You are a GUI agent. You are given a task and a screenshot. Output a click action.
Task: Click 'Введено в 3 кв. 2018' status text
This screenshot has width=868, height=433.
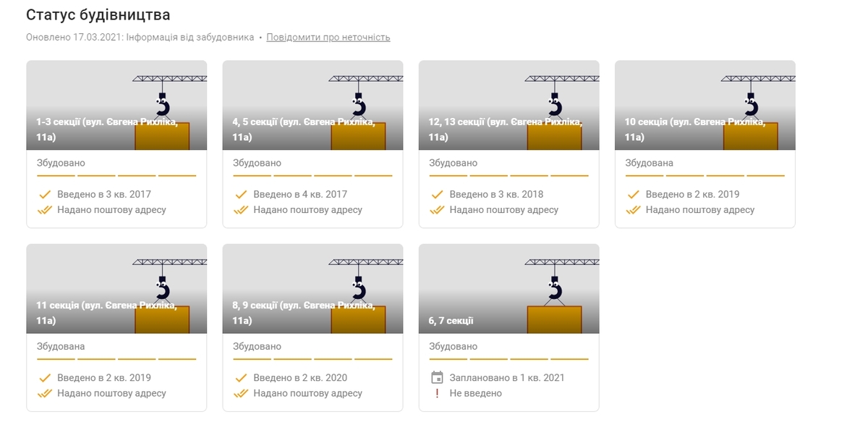coord(496,194)
